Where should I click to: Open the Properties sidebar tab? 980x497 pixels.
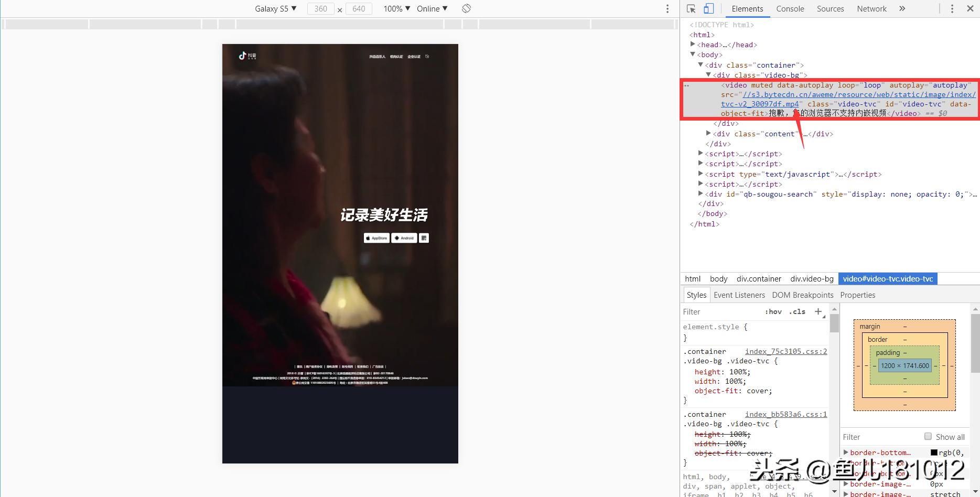click(x=858, y=295)
